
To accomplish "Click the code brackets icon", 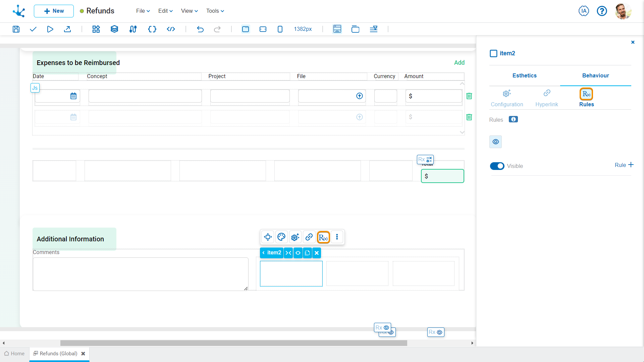I will coord(171,29).
